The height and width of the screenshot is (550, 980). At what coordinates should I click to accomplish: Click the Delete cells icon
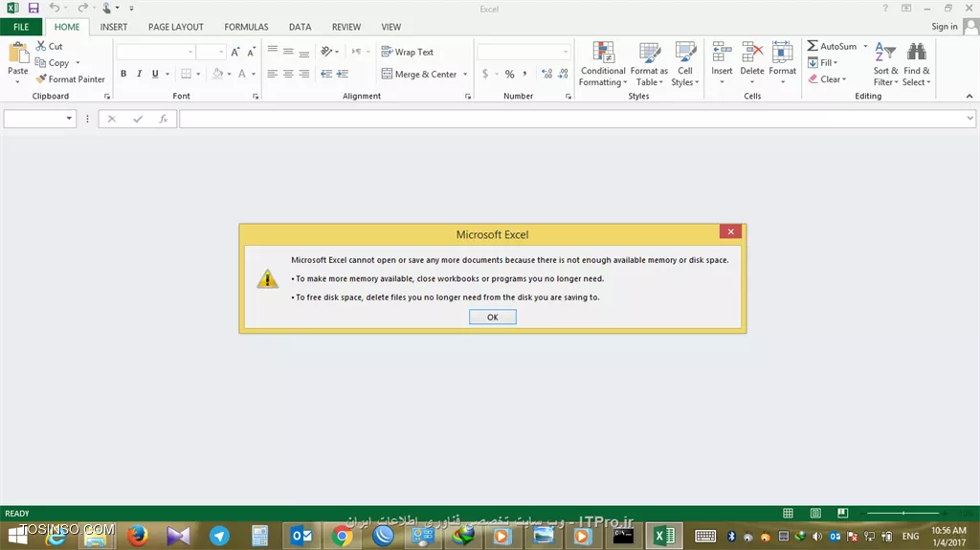[x=752, y=53]
